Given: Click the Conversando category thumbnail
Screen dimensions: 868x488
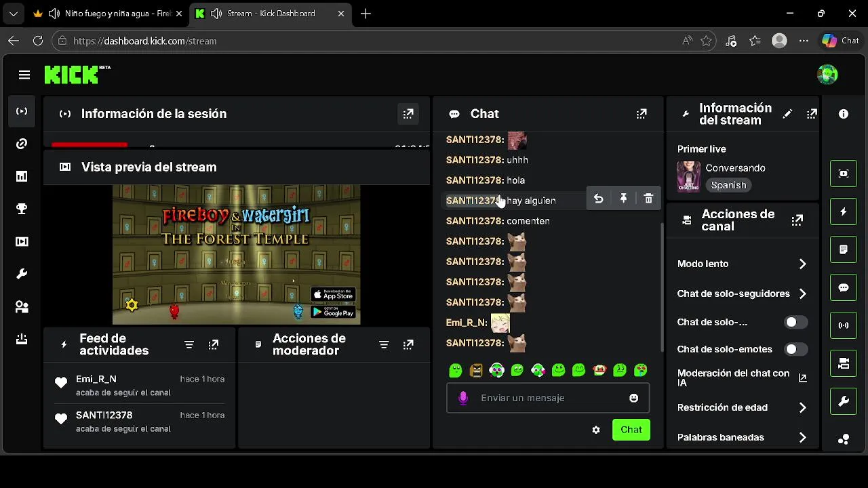Looking at the screenshot, I should tap(689, 176).
